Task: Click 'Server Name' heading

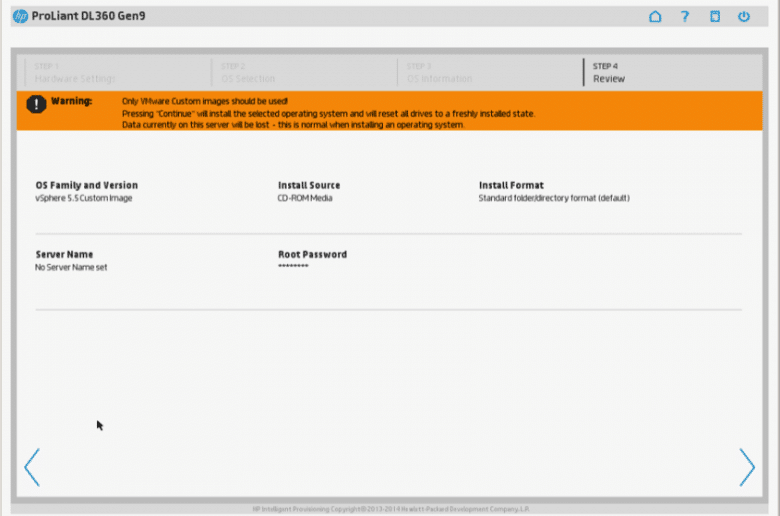Action: point(64,254)
